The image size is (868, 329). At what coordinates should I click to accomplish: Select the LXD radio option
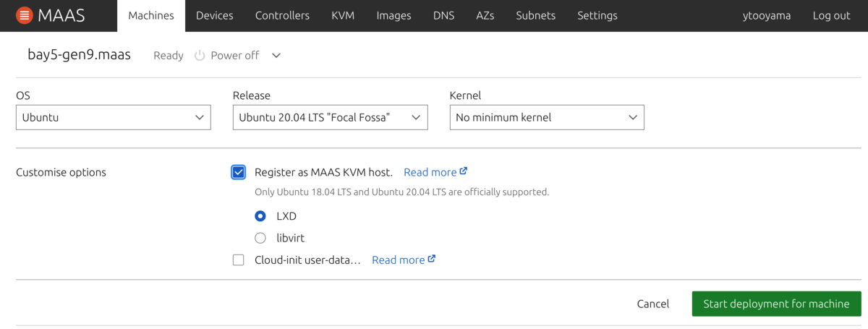260,216
